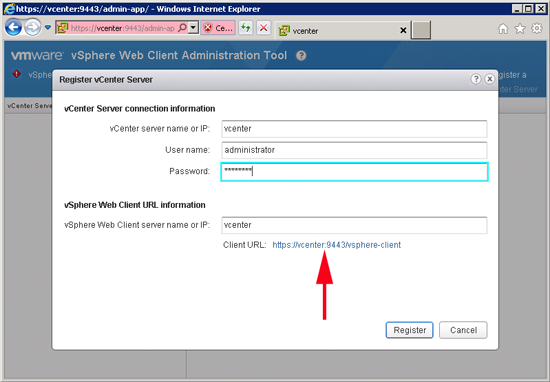Click the search magnifier in address bar
This screenshot has height=382, width=550.
coord(182,28)
